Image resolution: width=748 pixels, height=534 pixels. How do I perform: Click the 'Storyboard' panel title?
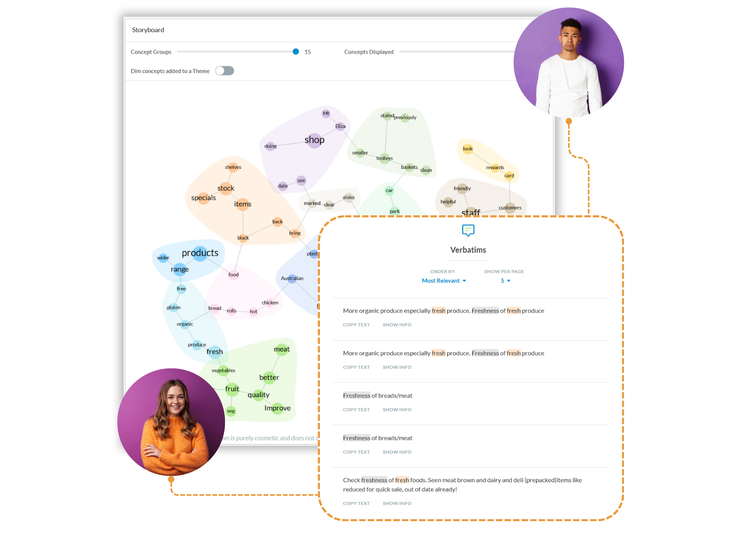(148, 30)
